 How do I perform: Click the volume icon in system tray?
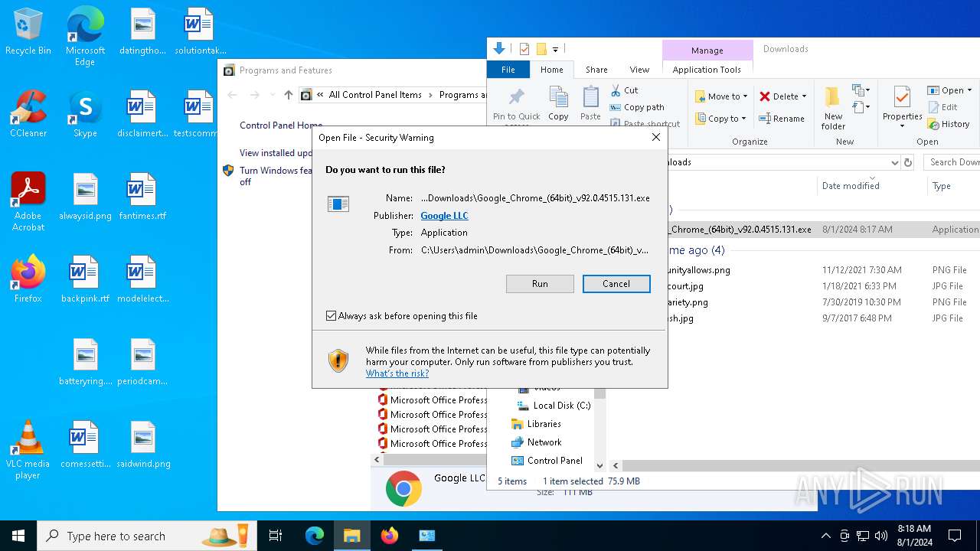(x=880, y=536)
